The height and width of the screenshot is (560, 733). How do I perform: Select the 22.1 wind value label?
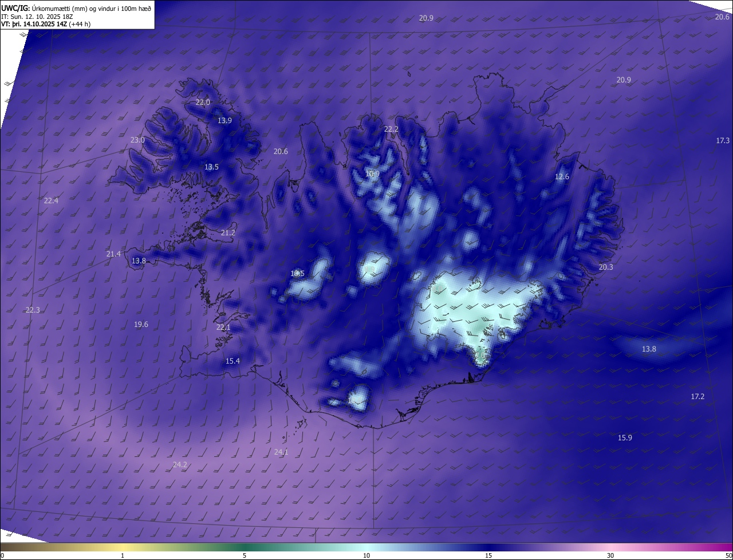[x=223, y=328]
